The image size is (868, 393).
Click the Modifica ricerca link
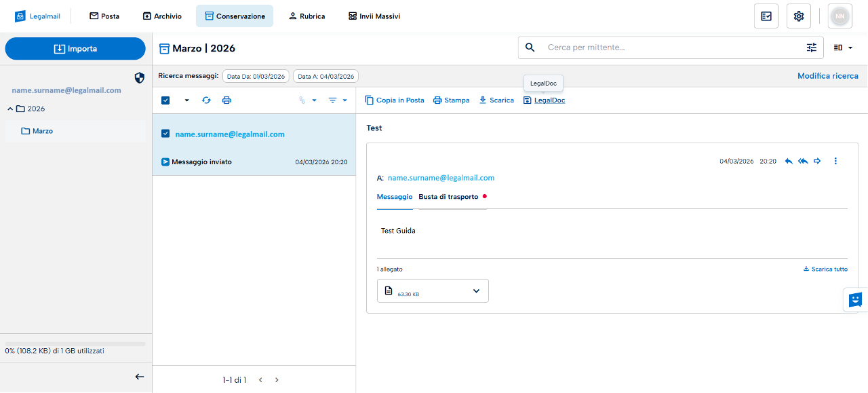tap(827, 76)
